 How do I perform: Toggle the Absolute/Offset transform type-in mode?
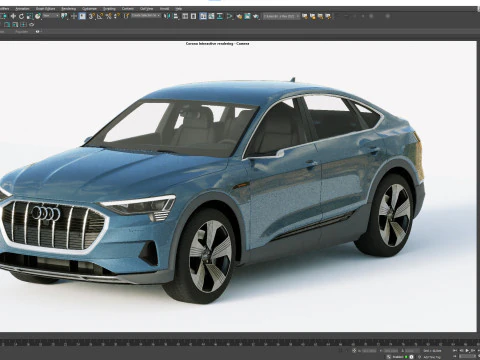coord(354,351)
